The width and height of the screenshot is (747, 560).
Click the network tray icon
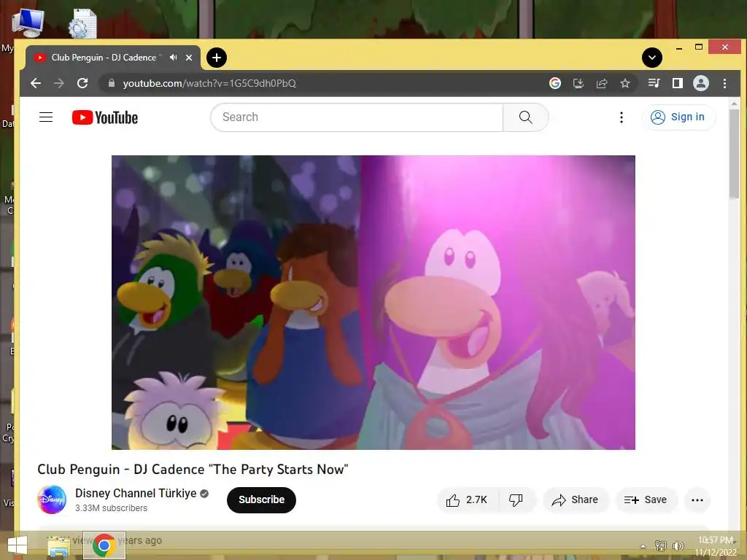(661, 545)
